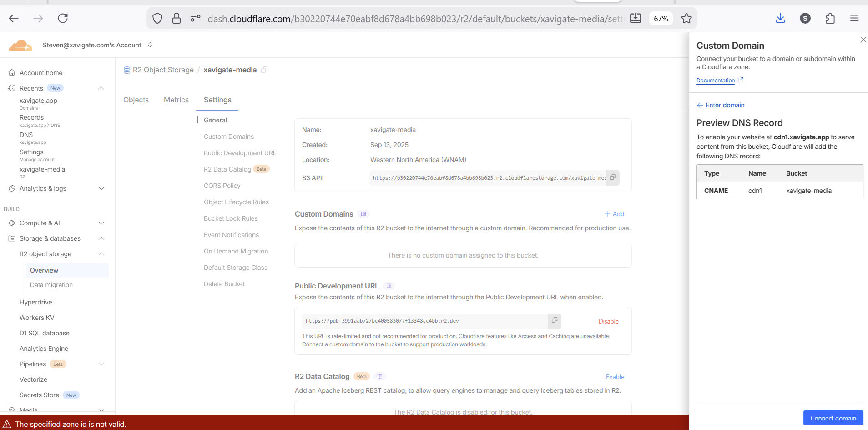Click the browser address bar URL

point(415,19)
